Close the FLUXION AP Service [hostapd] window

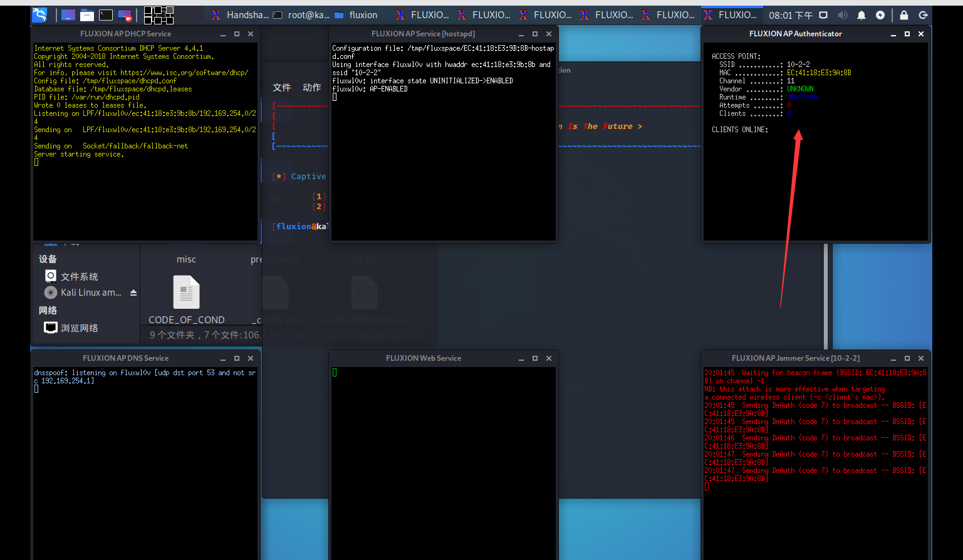(x=549, y=34)
